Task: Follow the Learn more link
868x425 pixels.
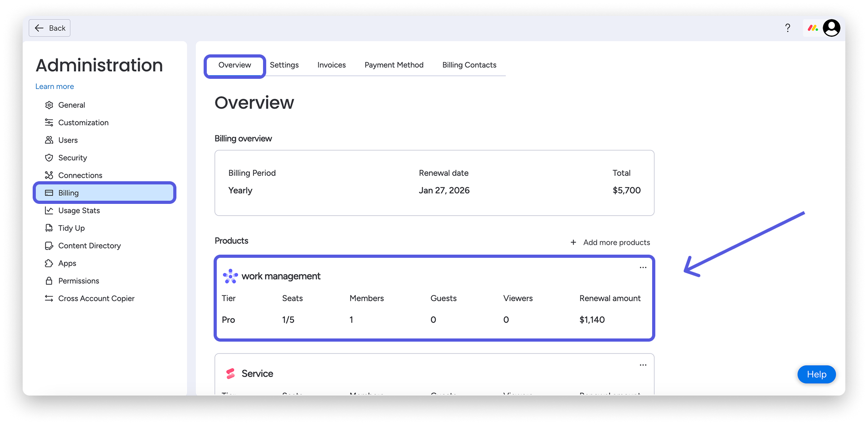Action: [54, 87]
